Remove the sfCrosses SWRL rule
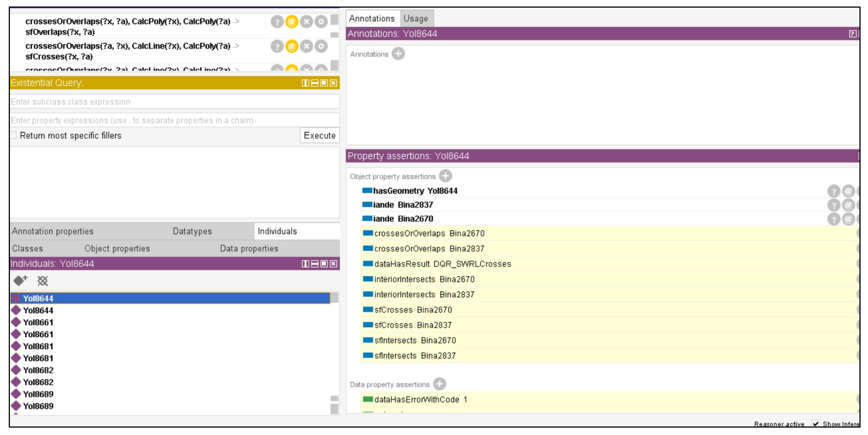Image resolution: width=868 pixels, height=435 pixels. [306, 46]
